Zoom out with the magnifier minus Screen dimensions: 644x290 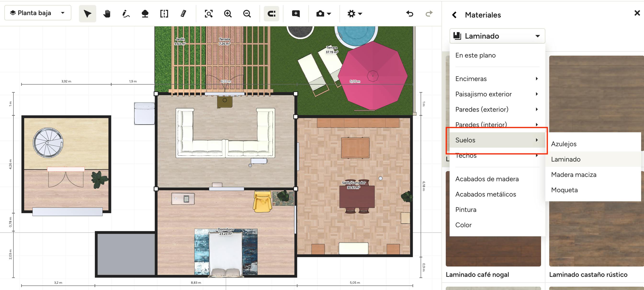[x=247, y=13]
